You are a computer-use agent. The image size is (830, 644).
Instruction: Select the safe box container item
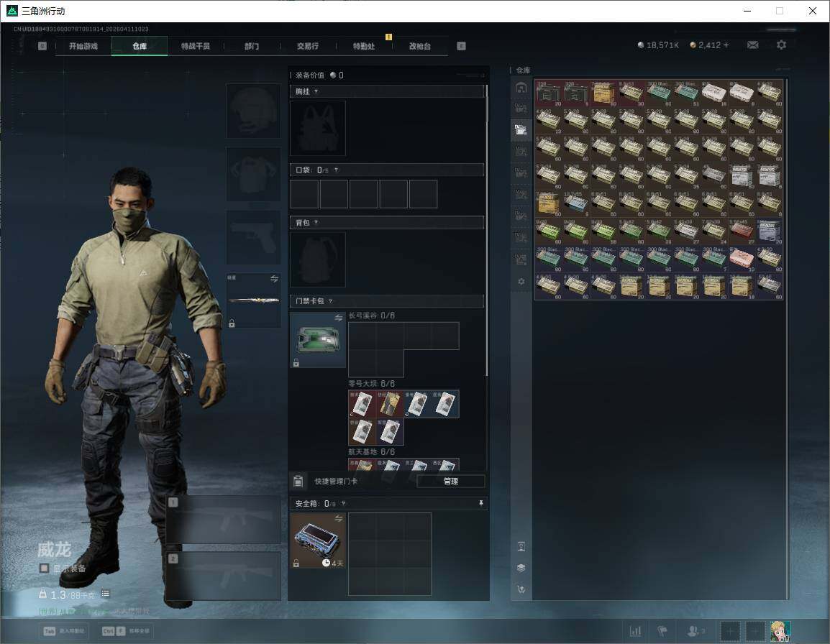click(318, 540)
